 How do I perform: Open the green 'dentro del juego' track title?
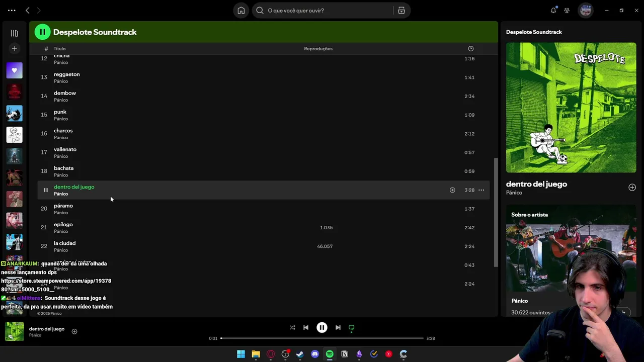click(x=74, y=187)
